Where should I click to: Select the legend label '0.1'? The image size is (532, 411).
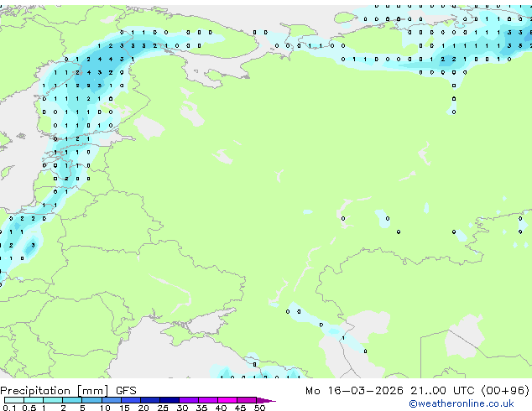click(9, 408)
